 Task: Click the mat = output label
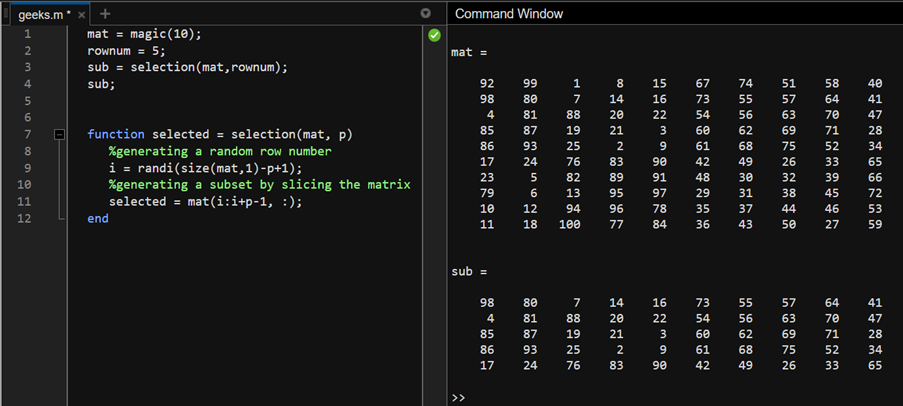click(469, 52)
